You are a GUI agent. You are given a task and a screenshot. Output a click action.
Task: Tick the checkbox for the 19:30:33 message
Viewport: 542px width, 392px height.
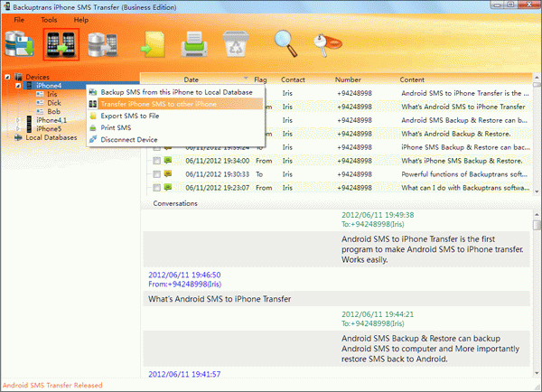(157, 174)
